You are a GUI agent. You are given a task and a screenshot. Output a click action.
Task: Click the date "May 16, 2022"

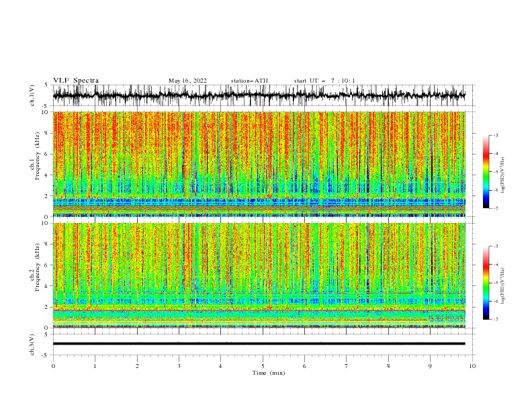[x=187, y=81]
